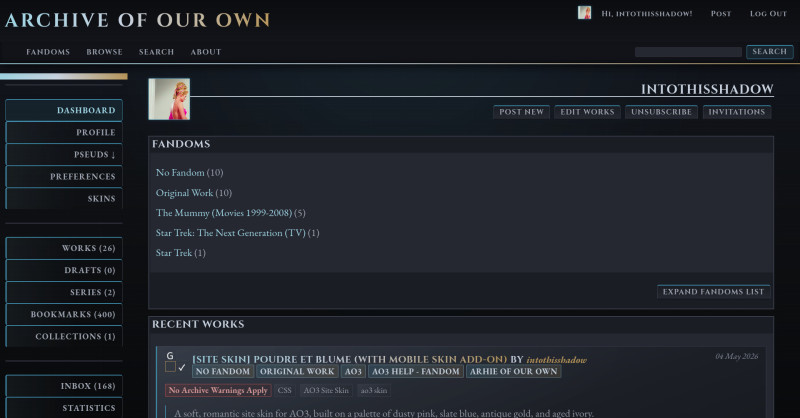Click the lowercase ao3 skin tag
The width and height of the screenshot is (800, 418).
click(374, 390)
